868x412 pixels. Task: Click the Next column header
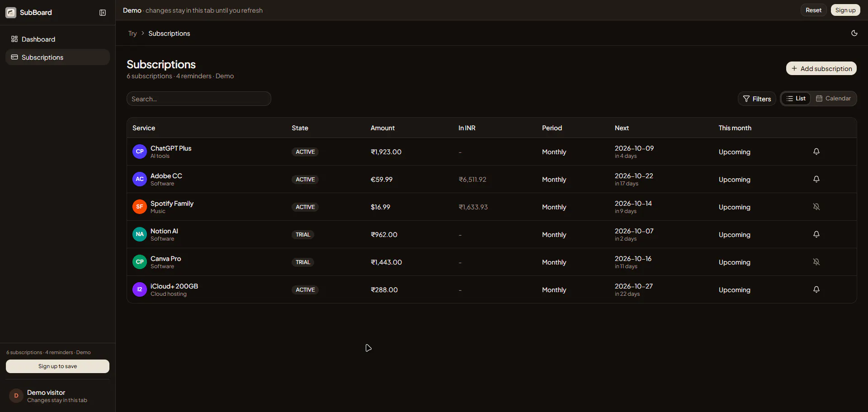pyautogui.click(x=622, y=128)
